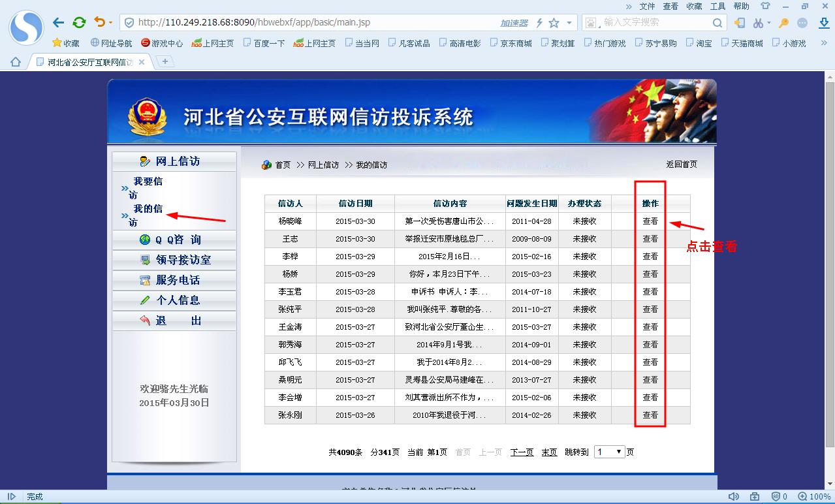This screenshot has width=835, height=504.
Task: Click the scissors screenshot tool icon
Action: (x=758, y=23)
